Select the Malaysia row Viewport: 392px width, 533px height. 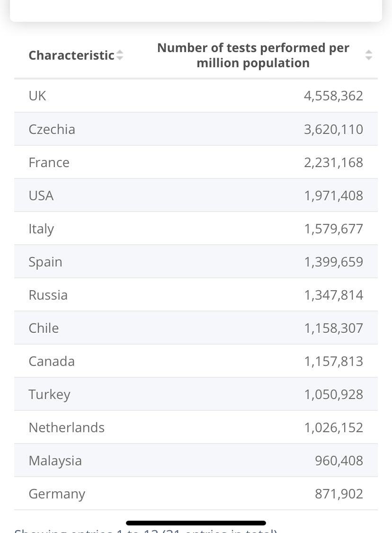pyautogui.click(x=196, y=461)
